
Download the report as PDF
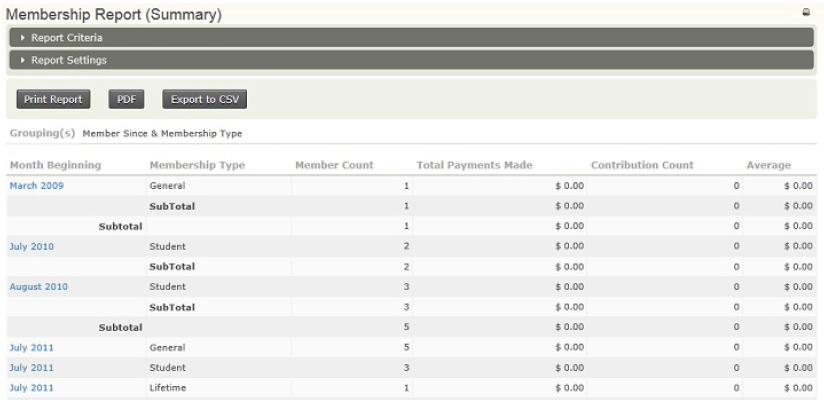pos(126,100)
